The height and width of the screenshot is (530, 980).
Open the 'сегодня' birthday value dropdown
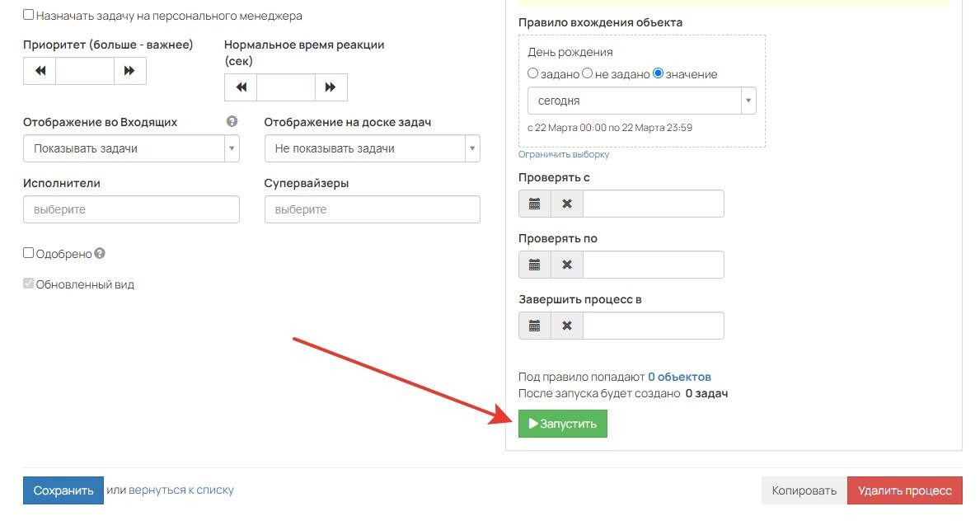[x=642, y=101]
